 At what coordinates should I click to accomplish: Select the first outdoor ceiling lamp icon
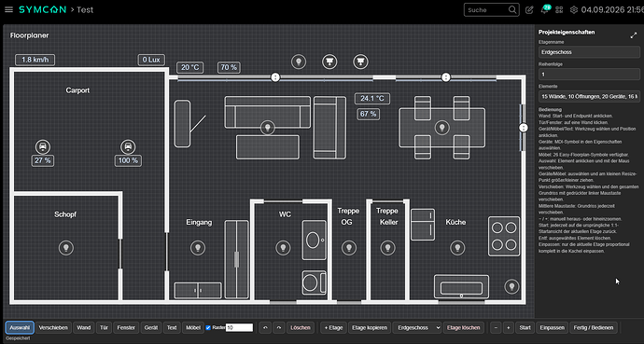[x=329, y=62]
